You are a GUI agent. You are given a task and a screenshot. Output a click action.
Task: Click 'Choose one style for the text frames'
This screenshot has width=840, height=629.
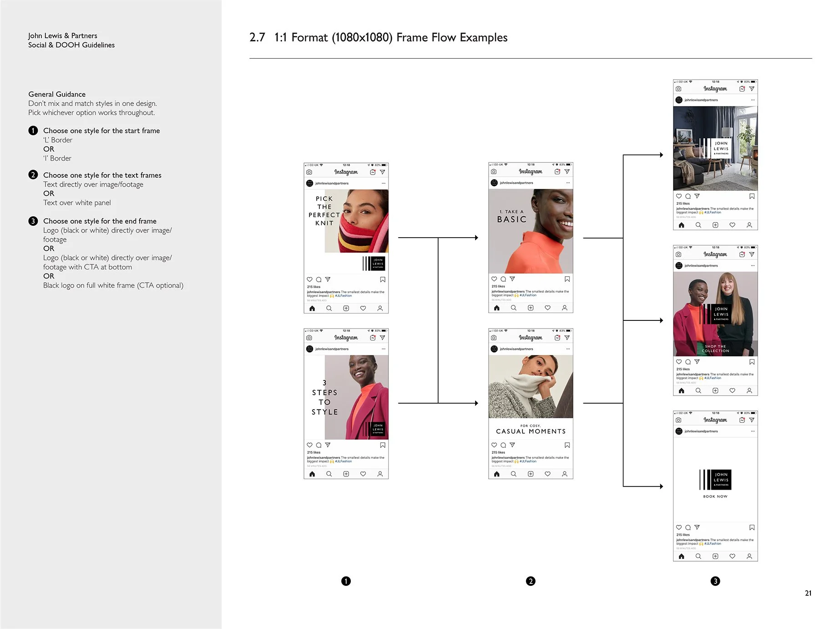102,175
